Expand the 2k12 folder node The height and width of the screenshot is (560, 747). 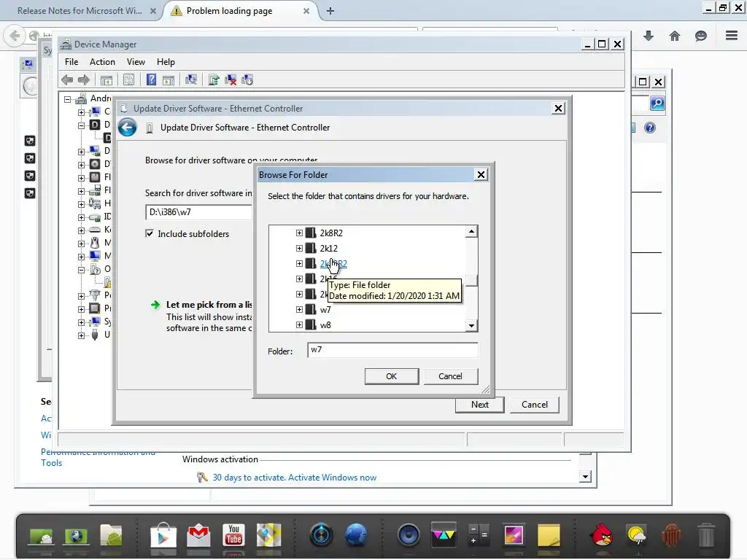pyautogui.click(x=299, y=248)
